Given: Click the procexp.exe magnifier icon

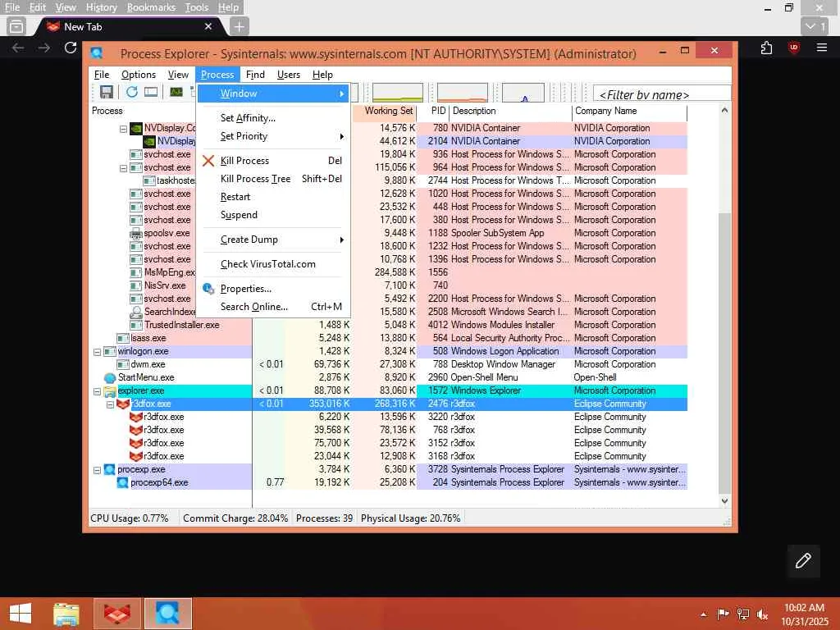Looking at the screenshot, I should (110, 470).
